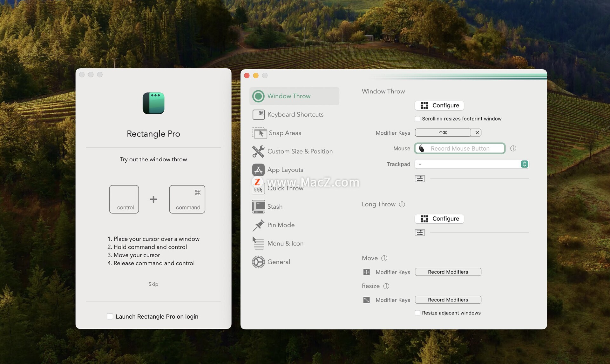Click the App Layouts icon
Viewport: 610px width, 364px height.
[258, 170]
